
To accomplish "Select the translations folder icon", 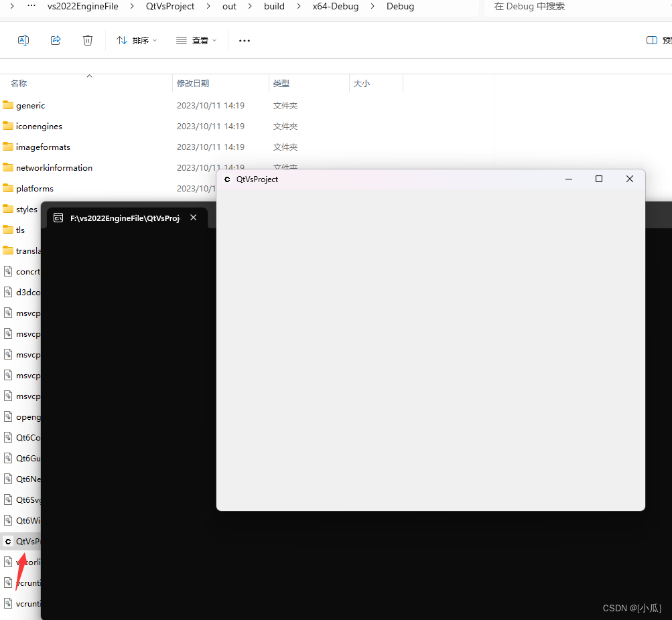I will click(8, 250).
